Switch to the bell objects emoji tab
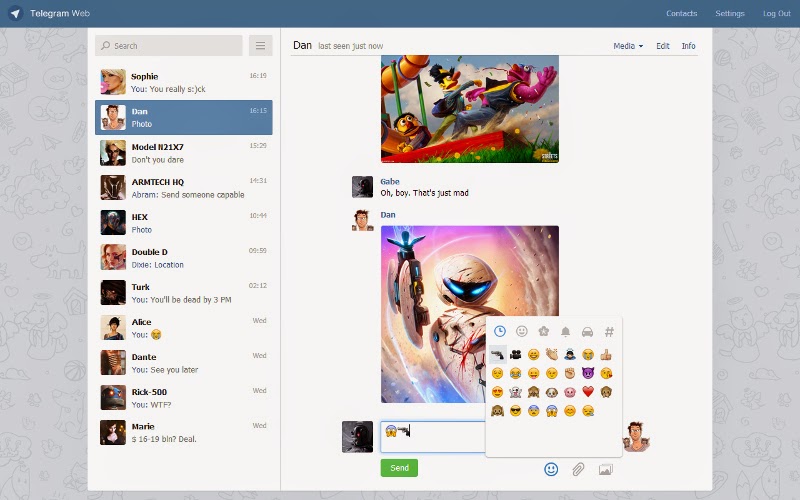Viewport: 800px width, 500px height. [565, 332]
